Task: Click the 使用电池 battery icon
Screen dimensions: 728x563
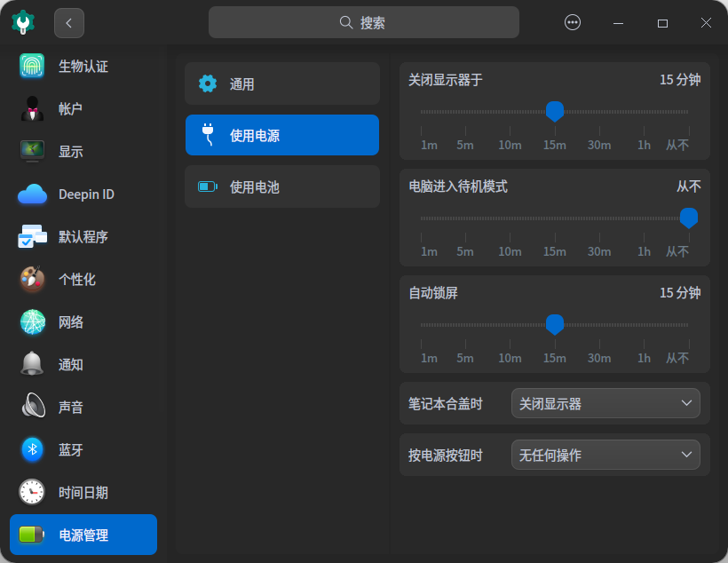Action: click(x=208, y=186)
